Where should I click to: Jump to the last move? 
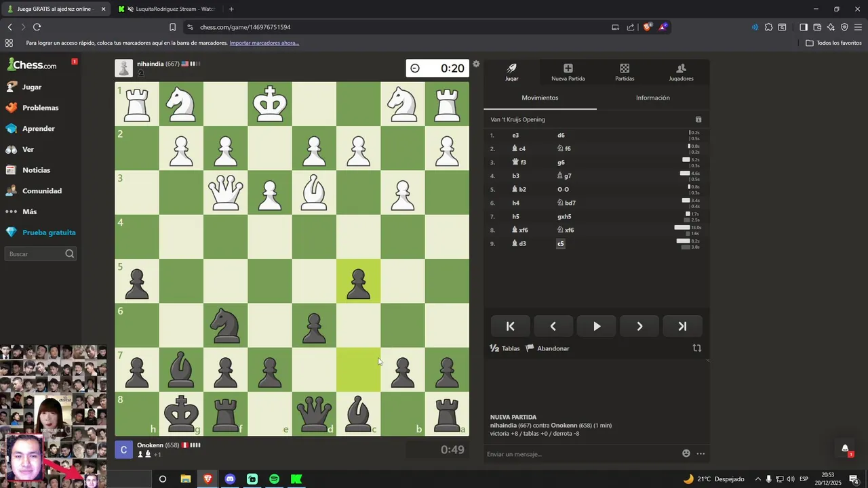pyautogui.click(x=682, y=326)
